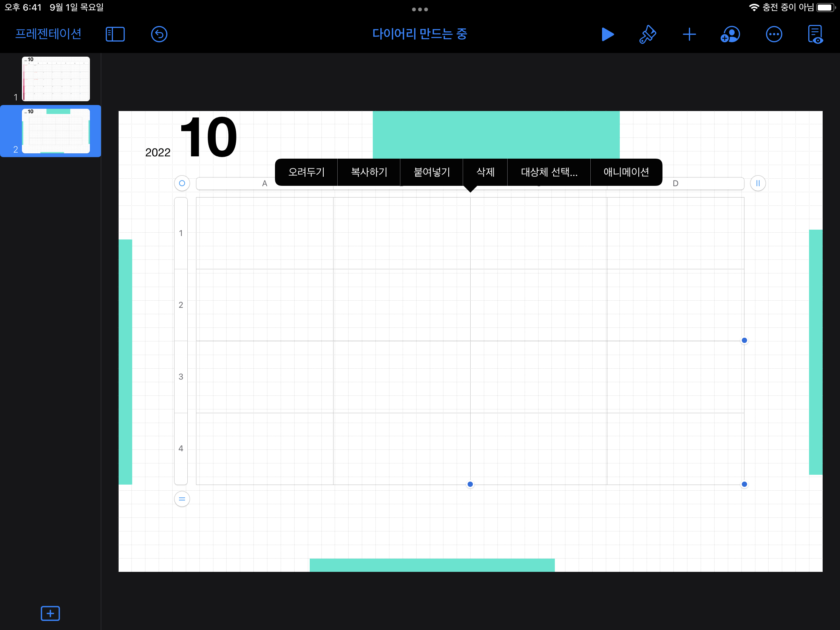This screenshot has height=630, width=840.
Task: Select column D header
Action: (x=675, y=184)
